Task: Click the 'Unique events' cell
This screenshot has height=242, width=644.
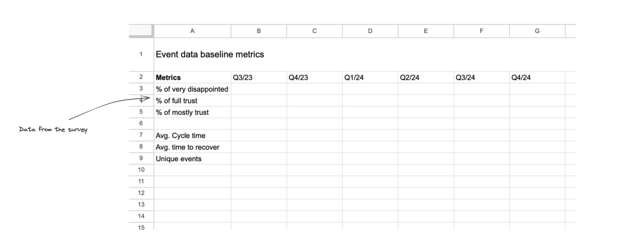Action: pos(179,158)
